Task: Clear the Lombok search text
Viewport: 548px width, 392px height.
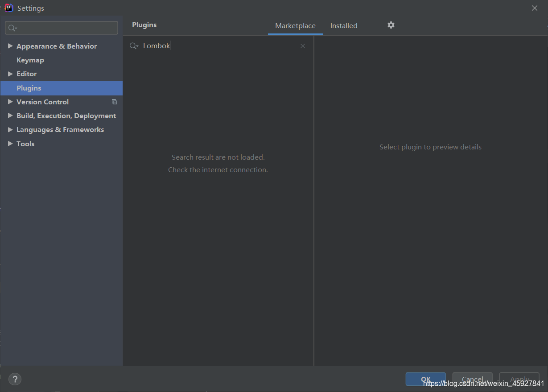Action: coord(303,46)
